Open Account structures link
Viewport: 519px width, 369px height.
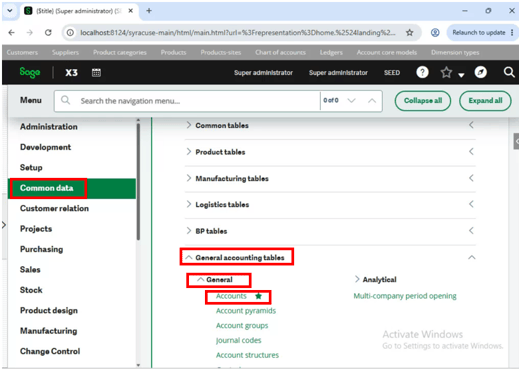pyautogui.click(x=247, y=355)
